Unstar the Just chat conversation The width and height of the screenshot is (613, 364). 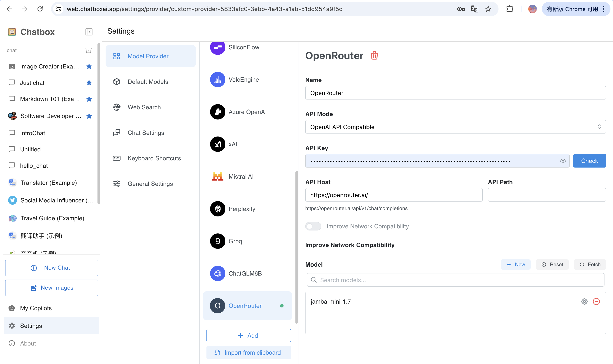coord(89,83)
